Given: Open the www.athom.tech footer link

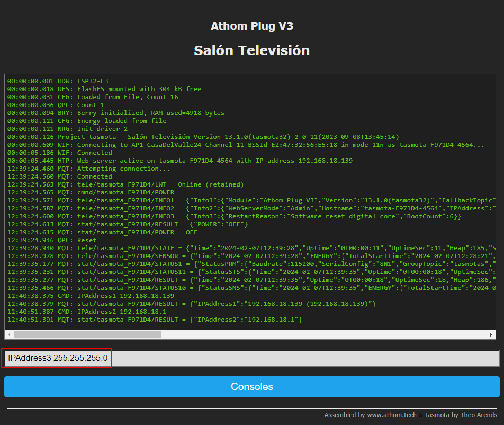Looking at the screenshot, I should tap(391, 415).
